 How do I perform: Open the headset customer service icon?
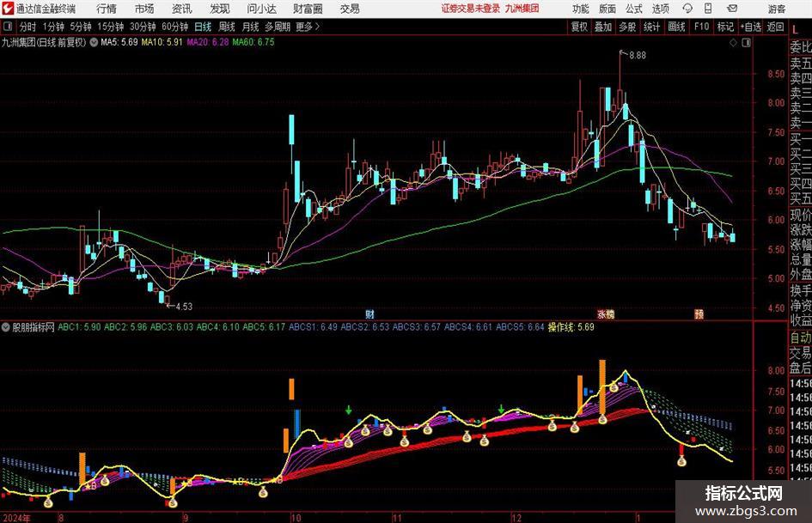(x=687, y=9)
